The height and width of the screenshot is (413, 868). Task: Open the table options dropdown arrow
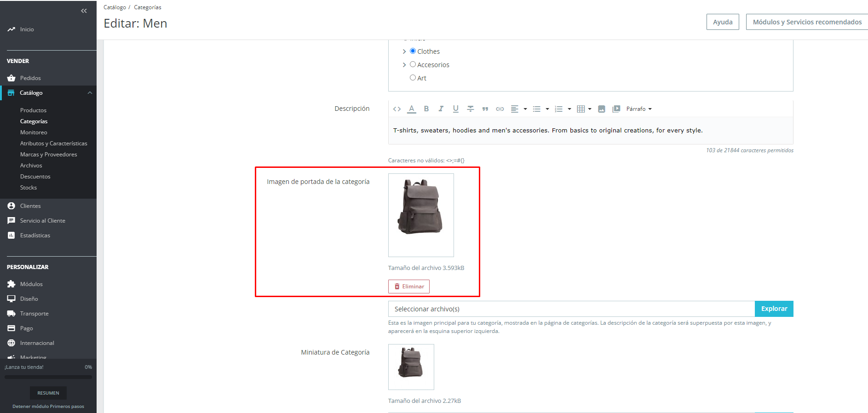[x=590, y=109]
